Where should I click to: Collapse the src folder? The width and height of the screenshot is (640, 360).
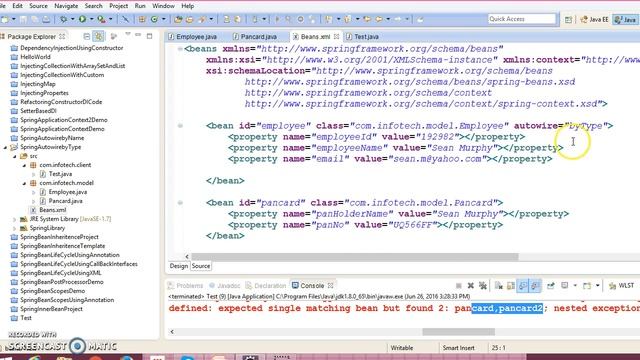[x=15, y=156]
